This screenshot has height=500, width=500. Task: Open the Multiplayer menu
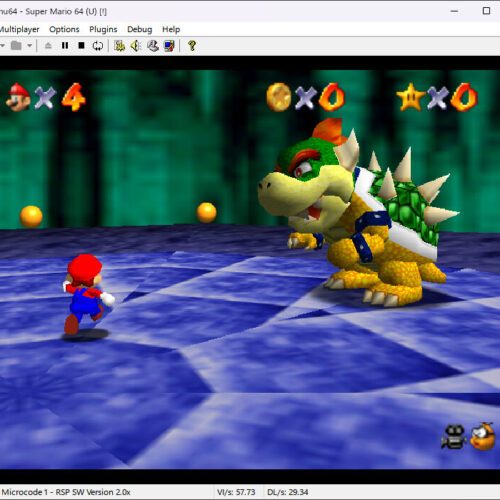click(19, 29)
